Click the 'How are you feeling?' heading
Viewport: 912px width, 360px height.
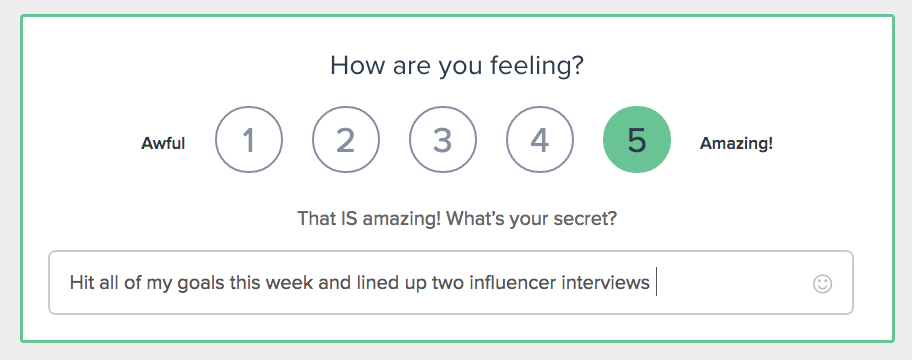(x=457, y=66)
